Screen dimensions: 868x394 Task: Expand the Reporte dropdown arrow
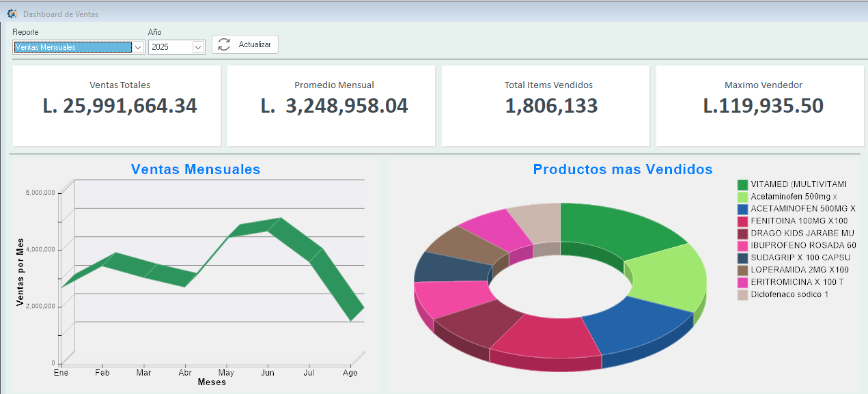click(x=138, y=47)
